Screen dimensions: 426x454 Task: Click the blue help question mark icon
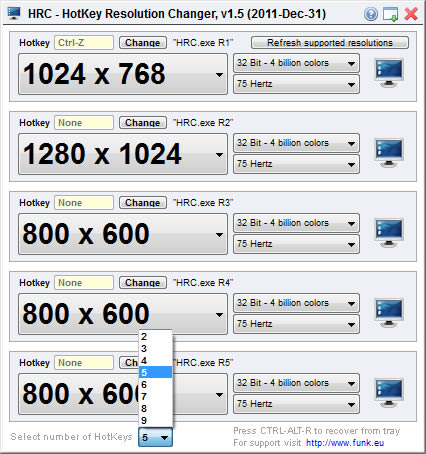[371, 14]
